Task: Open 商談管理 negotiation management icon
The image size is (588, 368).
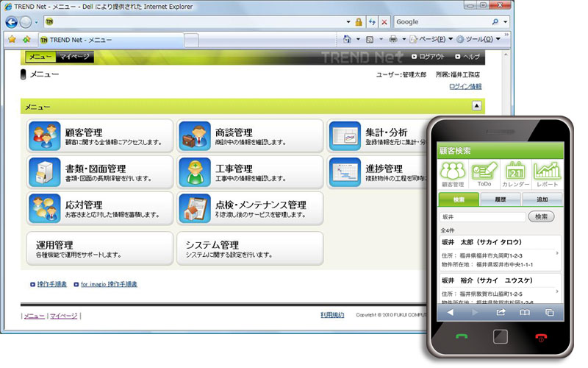Action: 195,136
